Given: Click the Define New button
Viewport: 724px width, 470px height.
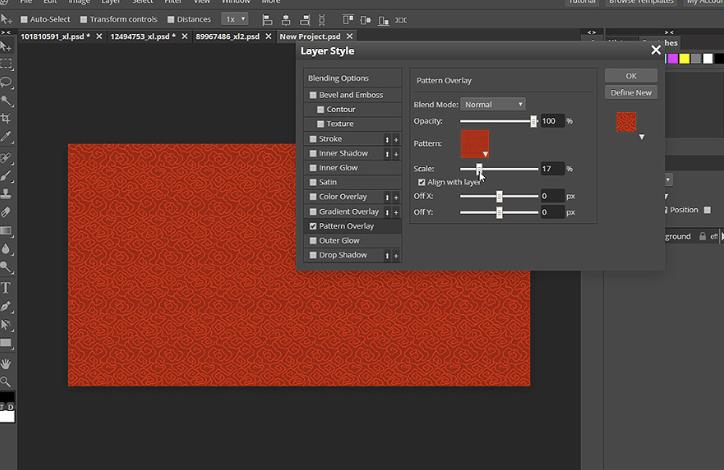Looking at the screenshot, I should coord(631,93).
